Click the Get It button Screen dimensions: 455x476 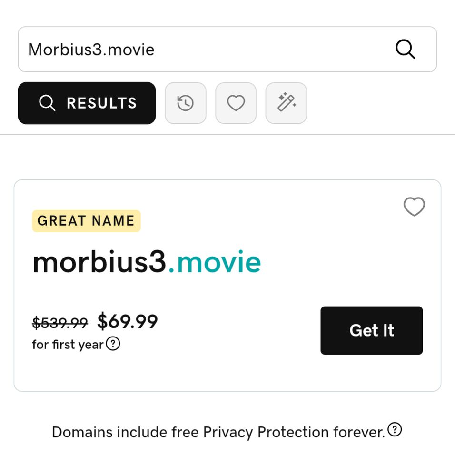pyautogui.click(x=371, y=330)
